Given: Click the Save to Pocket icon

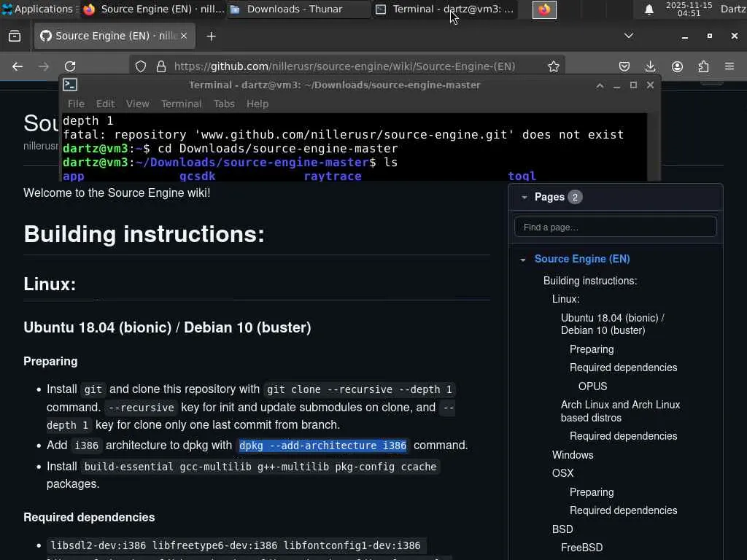Looking at the screenshot, I should point(624,66).
